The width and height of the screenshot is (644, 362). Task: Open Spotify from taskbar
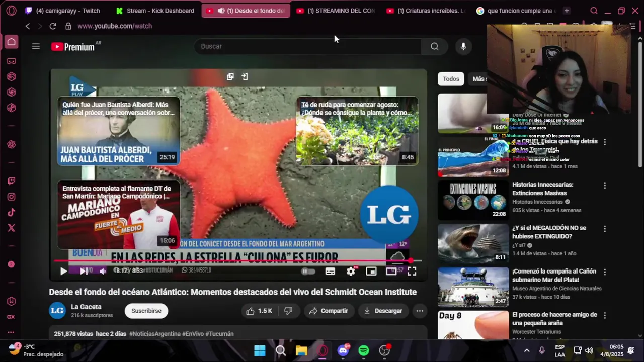[x=364, y=350]
